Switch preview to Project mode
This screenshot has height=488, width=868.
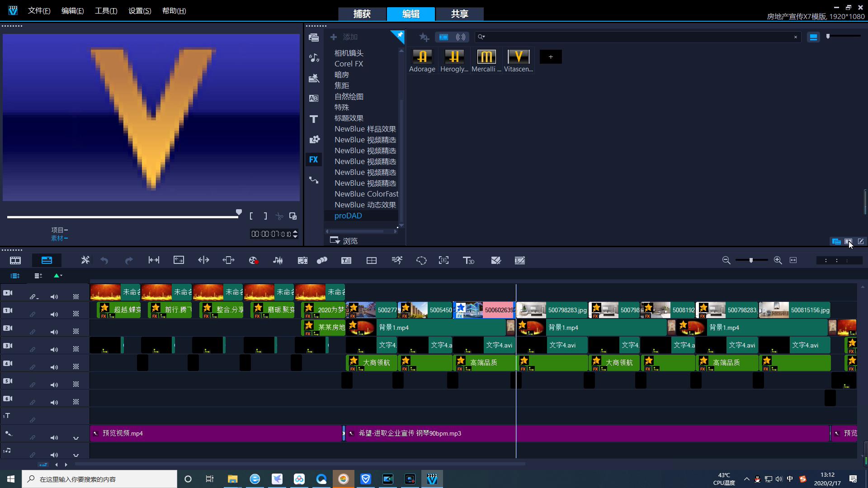click(59, 230)
